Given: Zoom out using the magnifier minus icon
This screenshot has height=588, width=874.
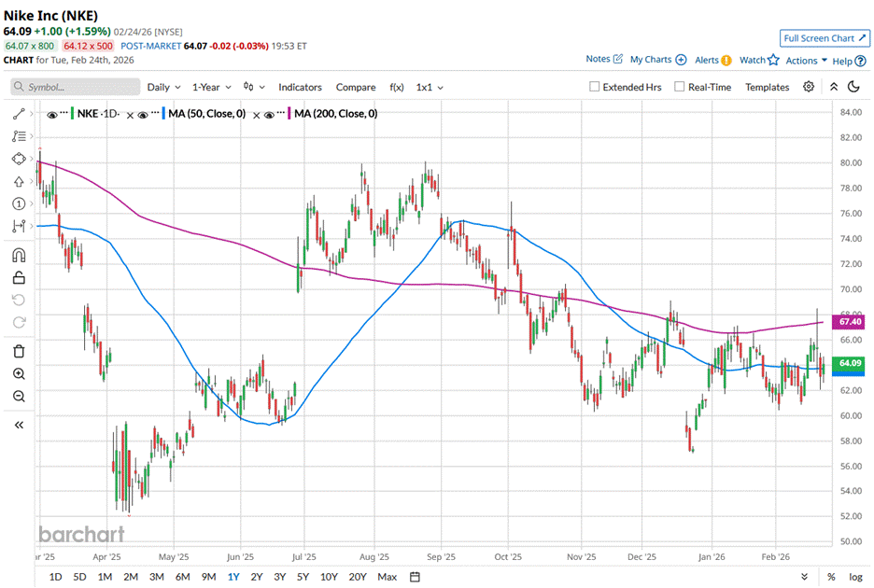Looking at the screenshot, I should click(x=19, y=397).
